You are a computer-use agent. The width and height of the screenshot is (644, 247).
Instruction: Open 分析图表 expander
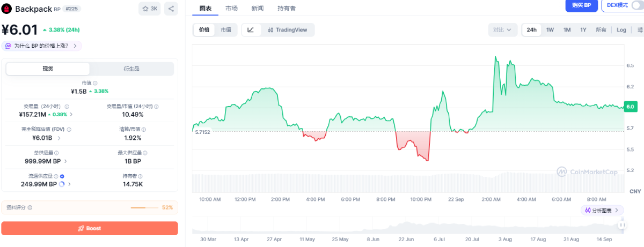(602, 211)
